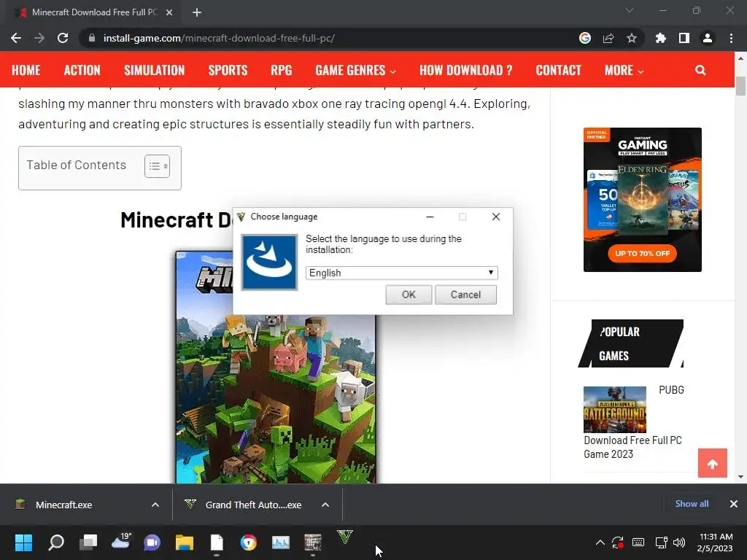Image resolution: width=747 pixels, height=560 pixels.
Task: Toggle the browser side panel icon
Action: (x=684, y=38)
